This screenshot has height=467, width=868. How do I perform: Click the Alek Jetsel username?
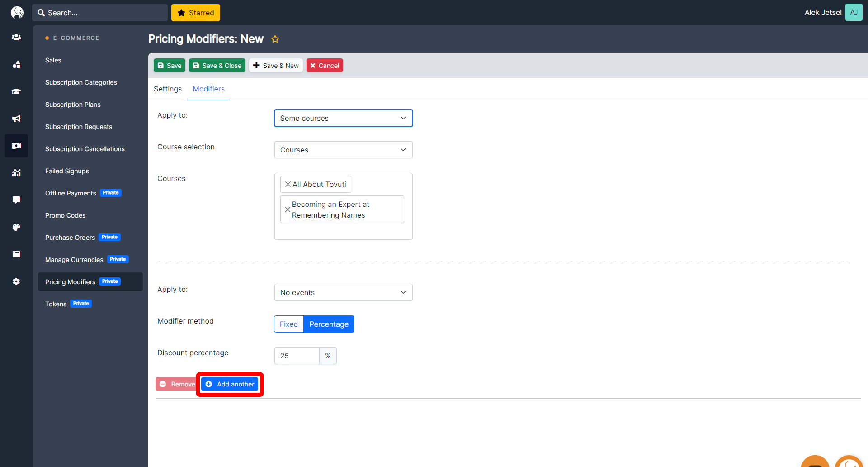[823, 13]
